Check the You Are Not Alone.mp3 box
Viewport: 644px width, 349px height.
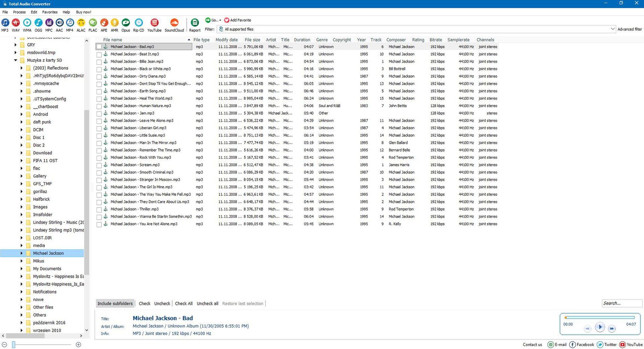point(99,224)
